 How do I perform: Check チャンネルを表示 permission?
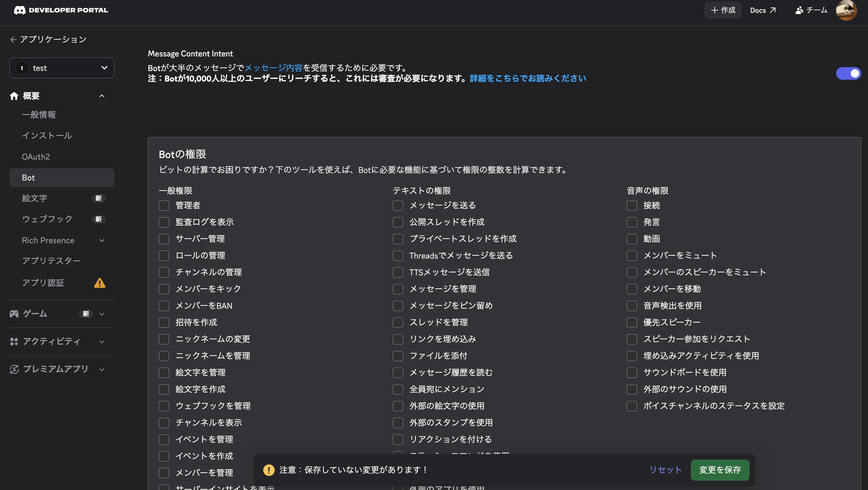tap(164, 422)
